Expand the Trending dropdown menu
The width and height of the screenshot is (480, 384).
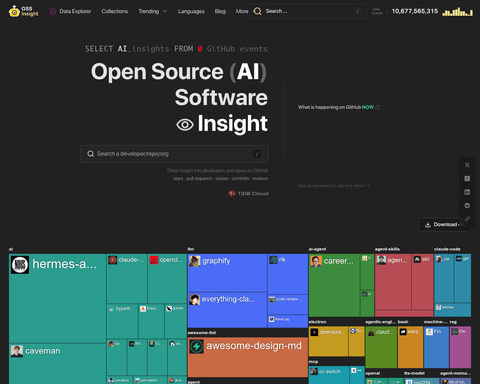pyautogui.click(x=153, y=11)
